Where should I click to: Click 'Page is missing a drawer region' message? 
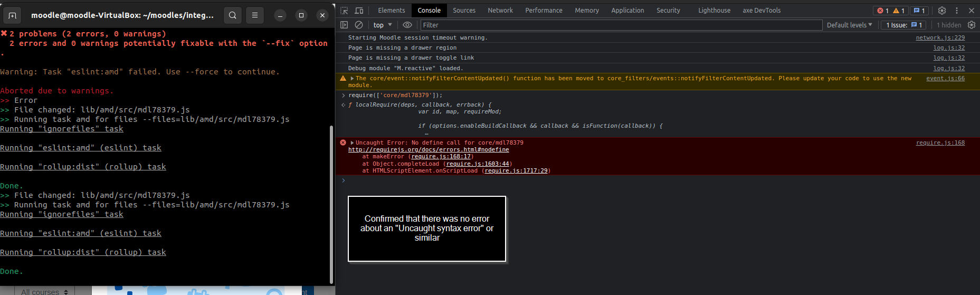(402, 47)
